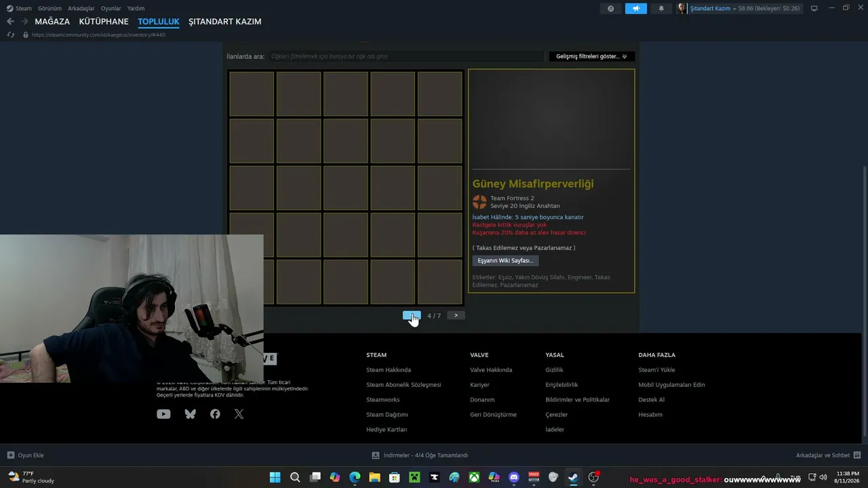
Task: Click the padlock icon beside the URL
Action: (26, 35)
